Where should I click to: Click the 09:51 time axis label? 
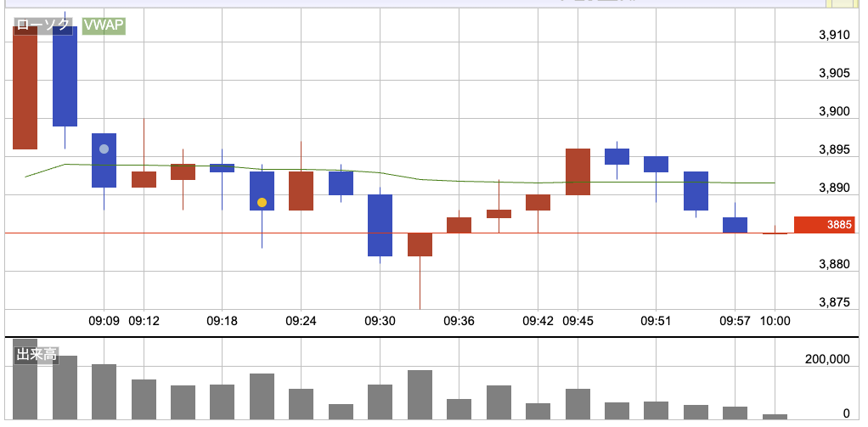click(656, 321)
